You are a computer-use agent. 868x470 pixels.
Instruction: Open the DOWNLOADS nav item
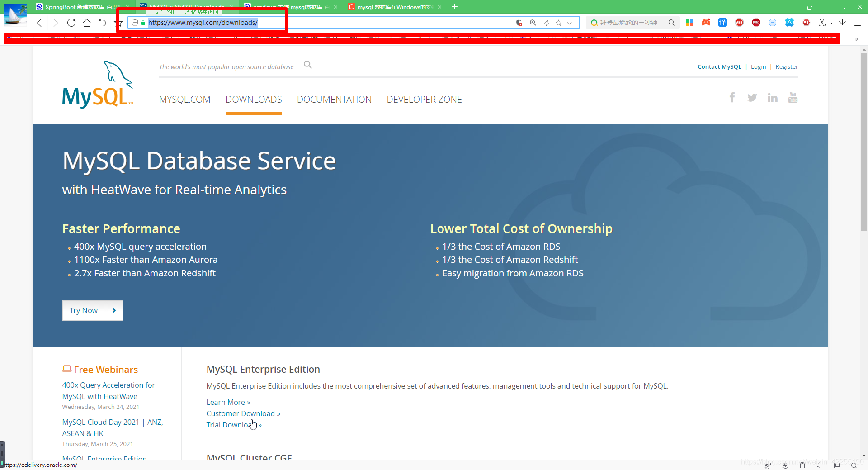pyautogui.click(x=254, y=100)
